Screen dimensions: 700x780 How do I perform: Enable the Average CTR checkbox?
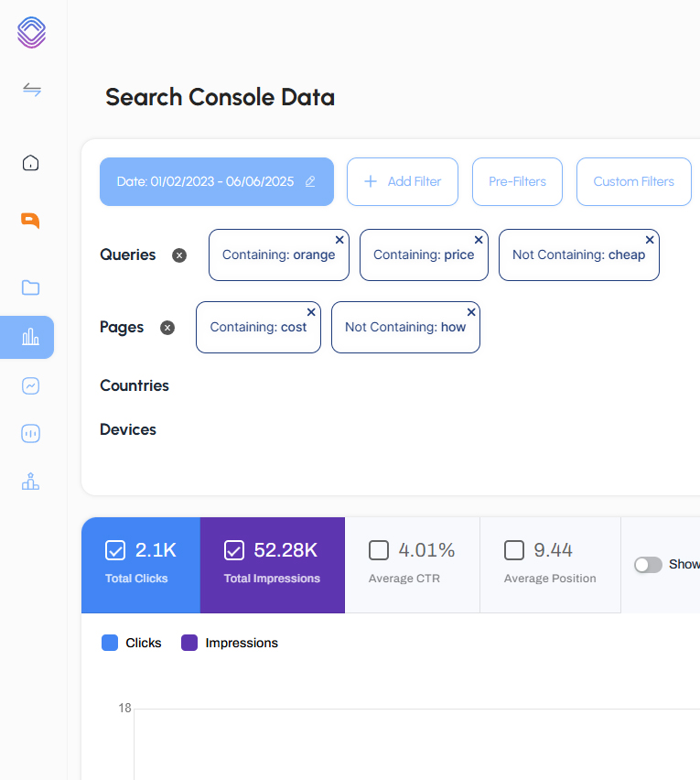378,550
